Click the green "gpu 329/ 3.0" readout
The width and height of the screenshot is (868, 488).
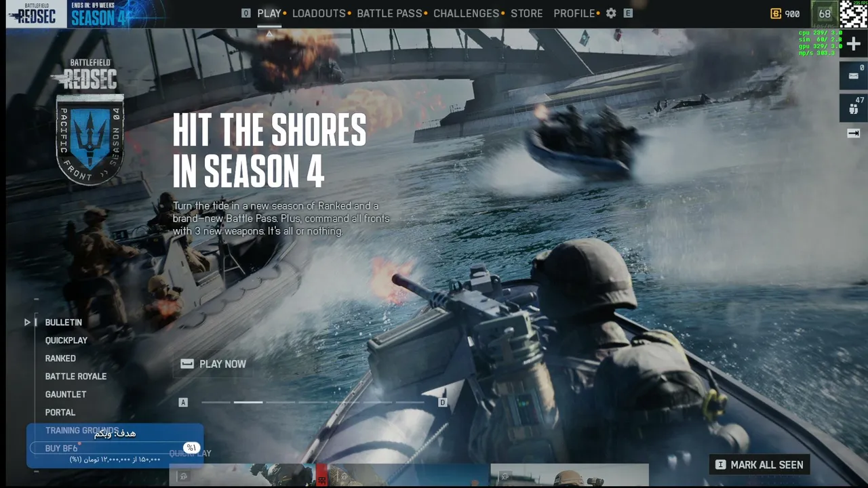click(x=821, y=46)
